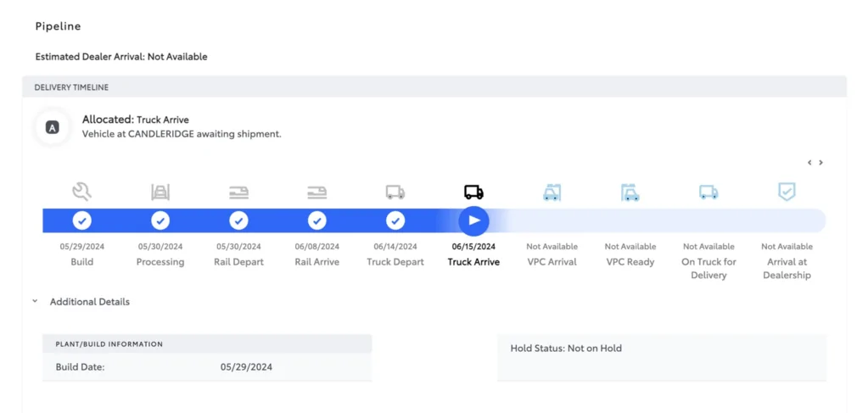Click the Rail Arrive train icon
This screenshot has height=413, width=868.
(x=316, y=193)
